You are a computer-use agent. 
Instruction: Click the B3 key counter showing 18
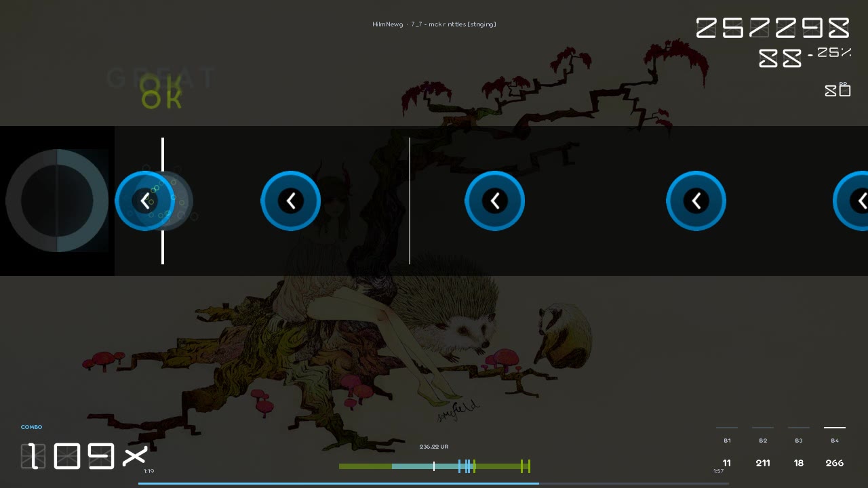tap(799, 448)
